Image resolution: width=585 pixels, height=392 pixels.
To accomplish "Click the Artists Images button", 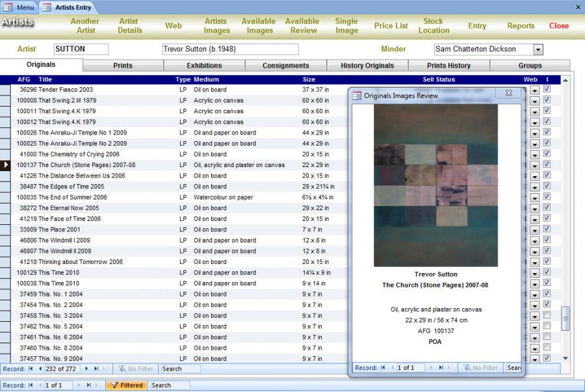I will tap(216, 26).
